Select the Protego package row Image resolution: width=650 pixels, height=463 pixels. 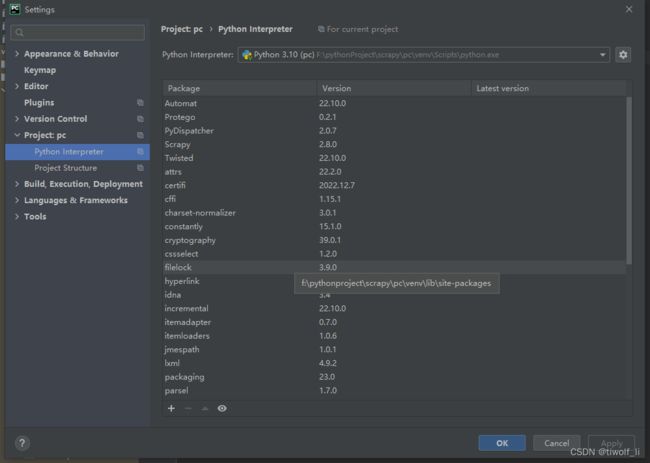click(394, 117)
